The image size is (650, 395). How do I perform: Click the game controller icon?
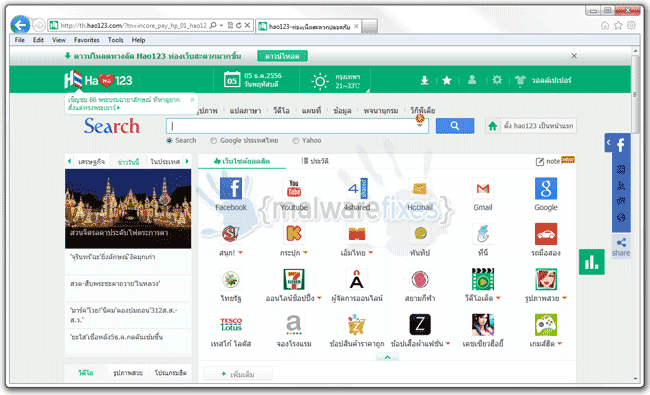coord(546,325)
